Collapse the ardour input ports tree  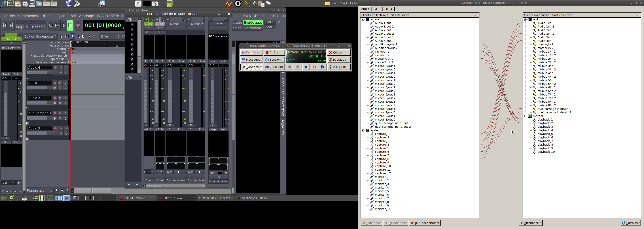(525, 19)
